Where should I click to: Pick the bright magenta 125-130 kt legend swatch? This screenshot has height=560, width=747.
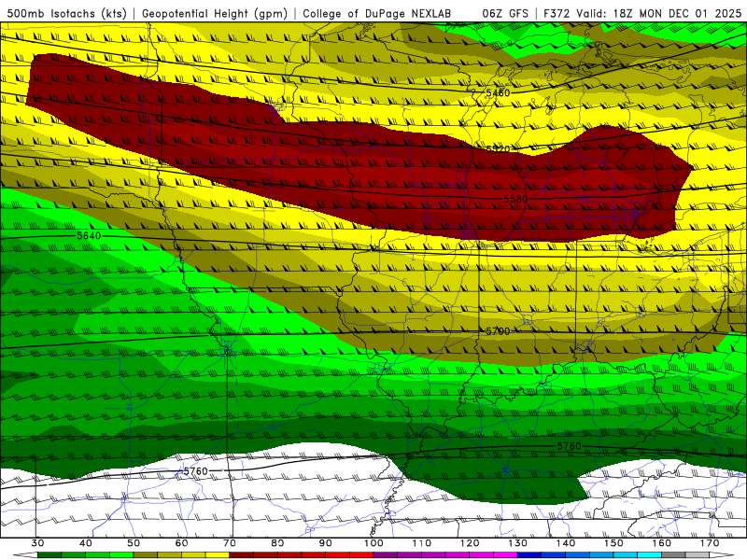(x=506, y=555)
